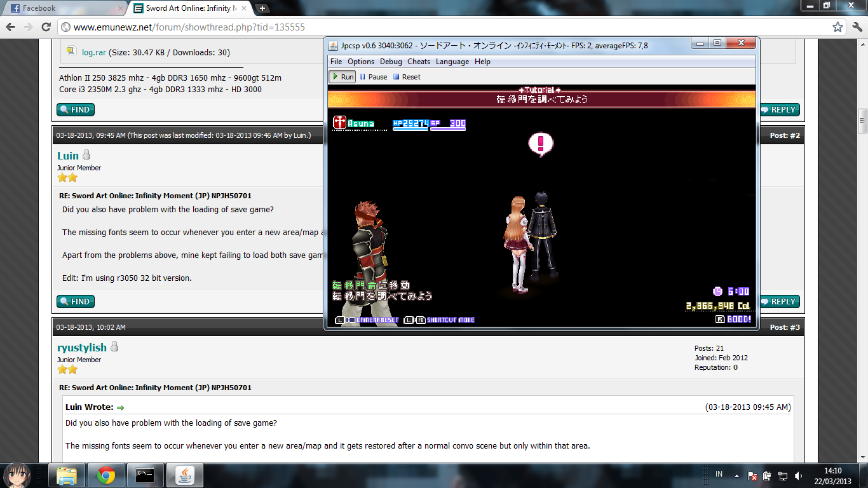
Task: Open the Action Center flag icon
Action: pyautogui.click(x=752, y=475)
